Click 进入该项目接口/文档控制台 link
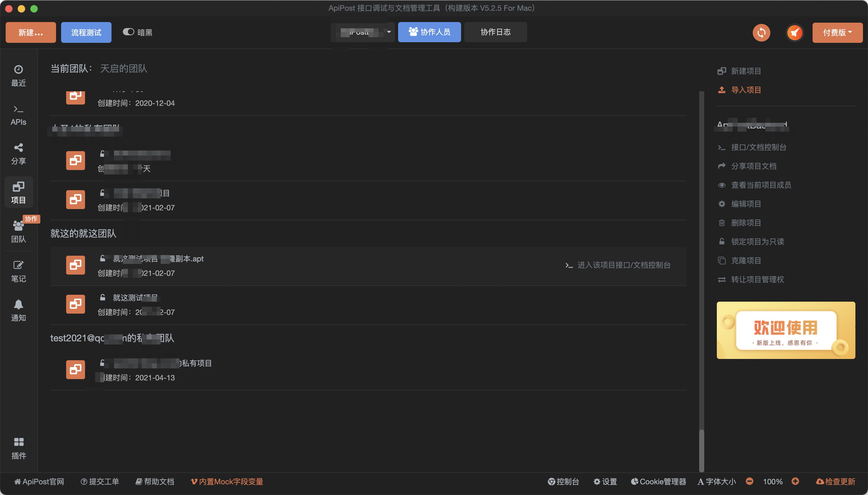Image resolution: width=868 pixels, height=495 pixels. click(x=618, y=265)
